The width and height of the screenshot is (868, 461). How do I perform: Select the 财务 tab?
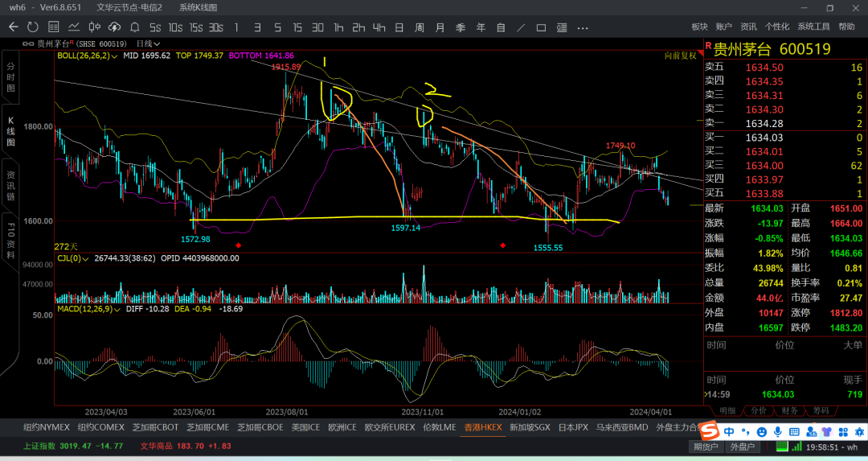789,410
